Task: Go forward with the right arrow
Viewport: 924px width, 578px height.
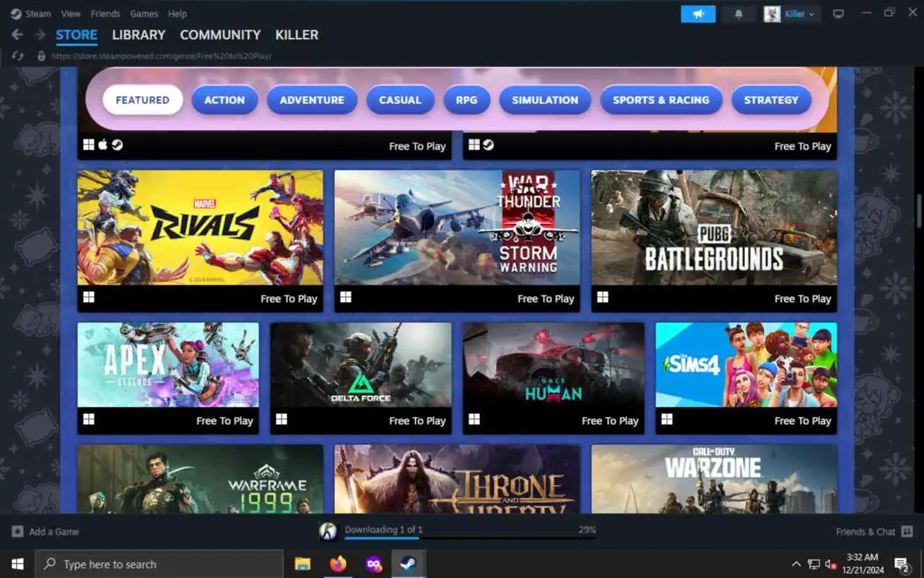Action: point(38,35)
